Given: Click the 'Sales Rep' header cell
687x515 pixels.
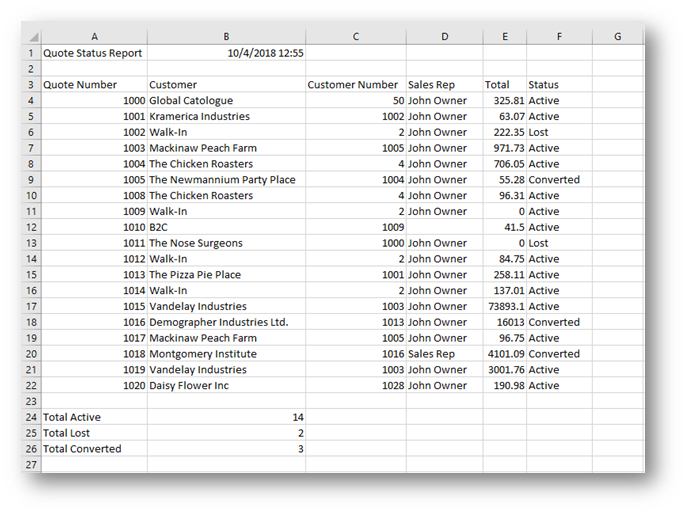Looking at the screenshot, I should click(x=445, y=85).
